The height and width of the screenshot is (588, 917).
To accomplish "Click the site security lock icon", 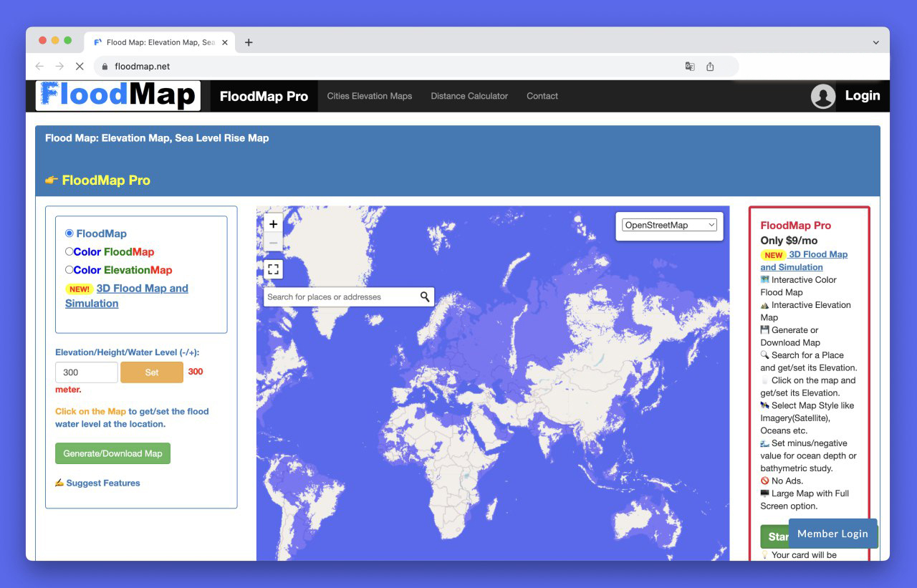I will tap(105, 67).
